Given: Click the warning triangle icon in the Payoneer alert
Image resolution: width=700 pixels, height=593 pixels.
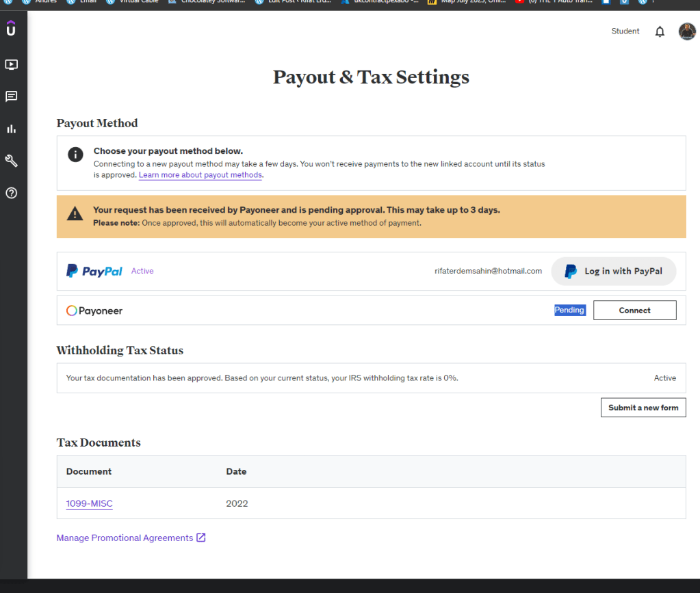Looking at the screenshot, I should [75, 213].
